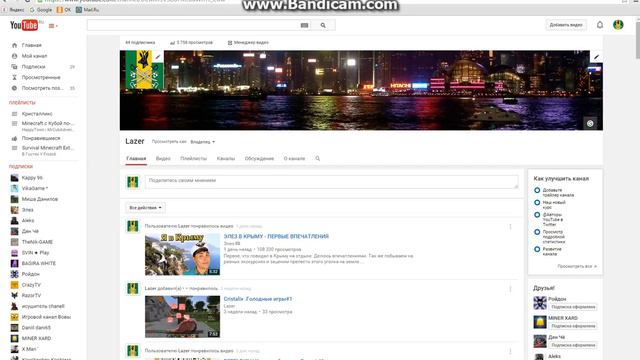Click the magnifier search button
The height and width of the screenshot is (360, 640).
323,25
